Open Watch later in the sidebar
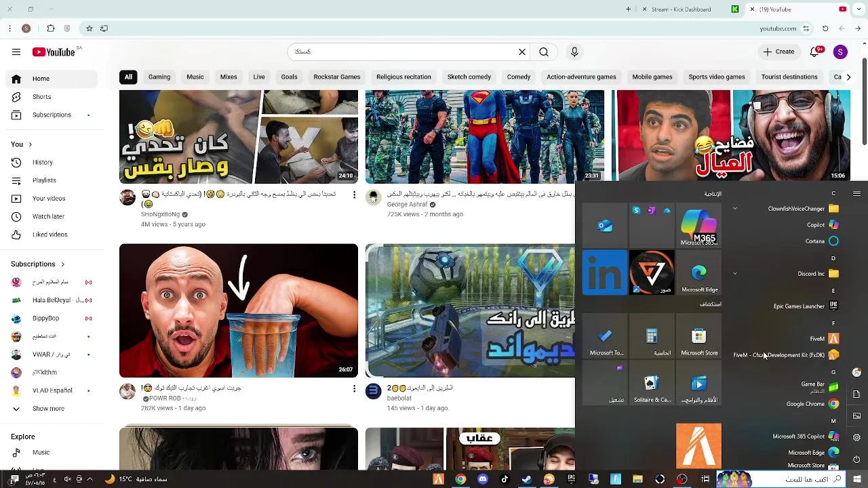Image resolution: width=868 pixels, height=488 pixels. point(52,216)
